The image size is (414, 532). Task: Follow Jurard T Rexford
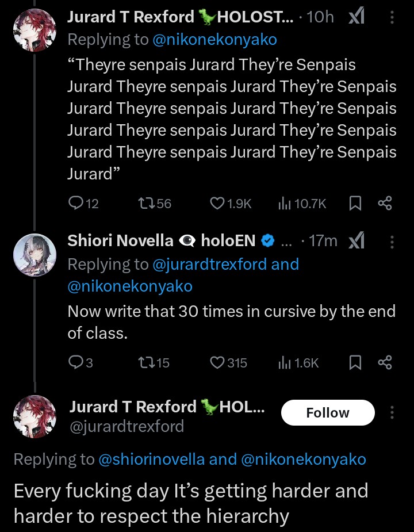point(328,413)
